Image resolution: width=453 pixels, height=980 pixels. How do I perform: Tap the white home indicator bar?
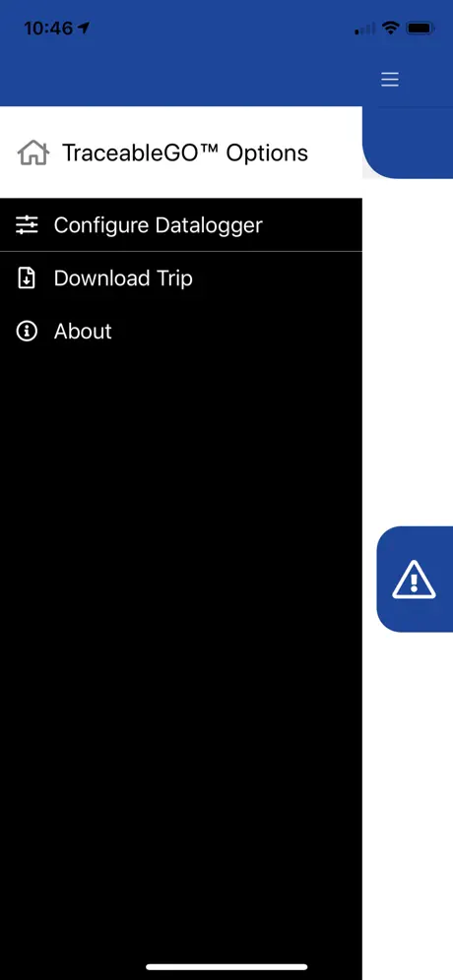pyautogui.click(x=226, y=967)
